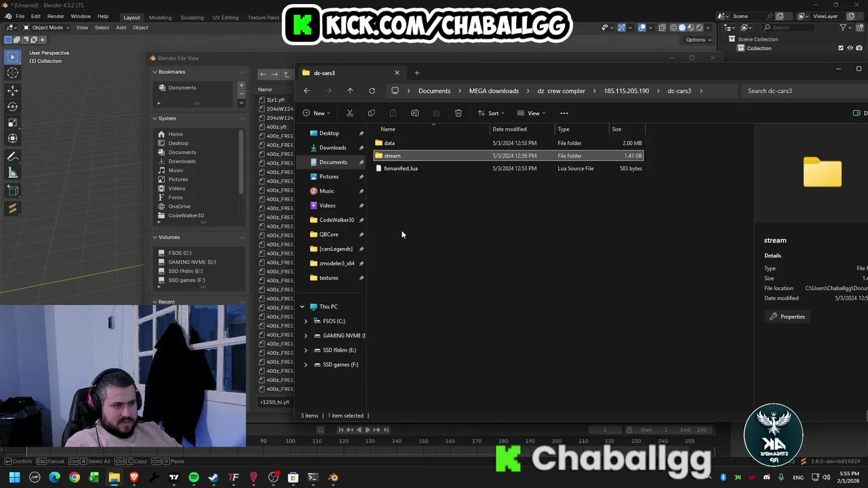Expand FSOS (C:) drive in Explorer tree
This screenshot has width=868, height=488.
[x=305, y=321]
